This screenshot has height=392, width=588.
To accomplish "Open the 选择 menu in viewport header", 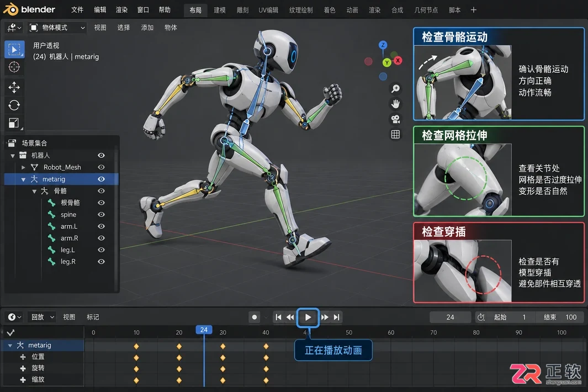I will (123, 28).
